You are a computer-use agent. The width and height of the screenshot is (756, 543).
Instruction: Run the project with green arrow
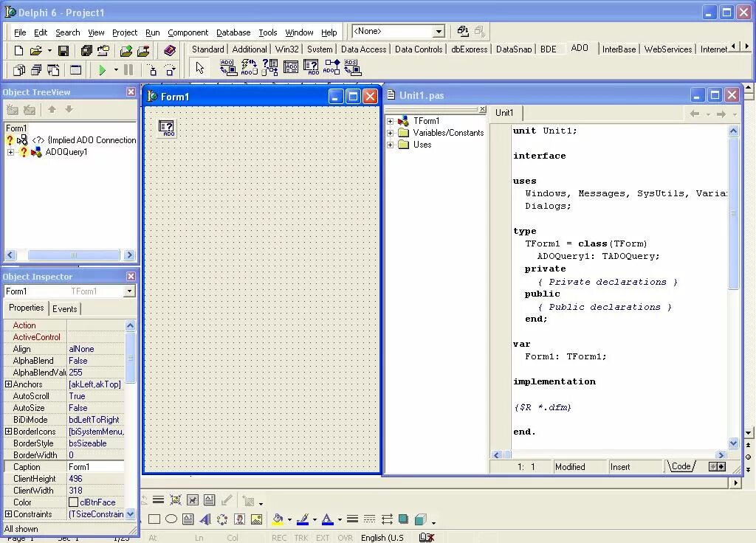coord(102,70)
